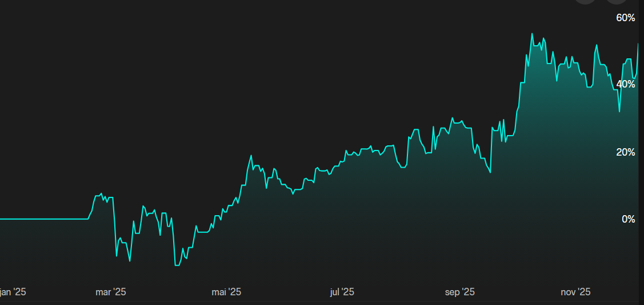Click the early-March dip below zero
This screenshot has height=305, width=644.
point(117,255)
